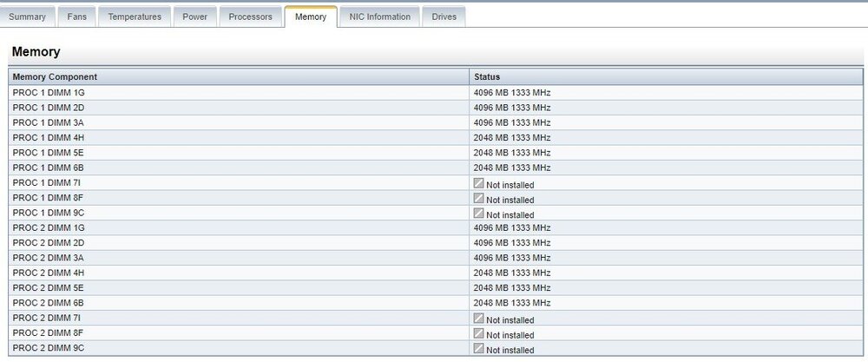Click the Memory Component column header
Image resolution: width=868 pixels, height=362 pixels.
pyautogui.click(x=55, y=77)
